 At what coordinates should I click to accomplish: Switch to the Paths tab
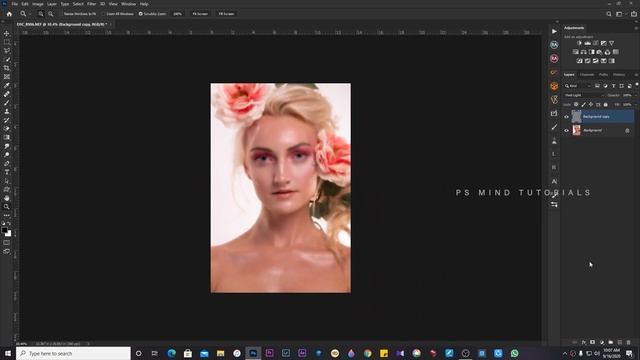pyautogui.click(x=603, y=75)
